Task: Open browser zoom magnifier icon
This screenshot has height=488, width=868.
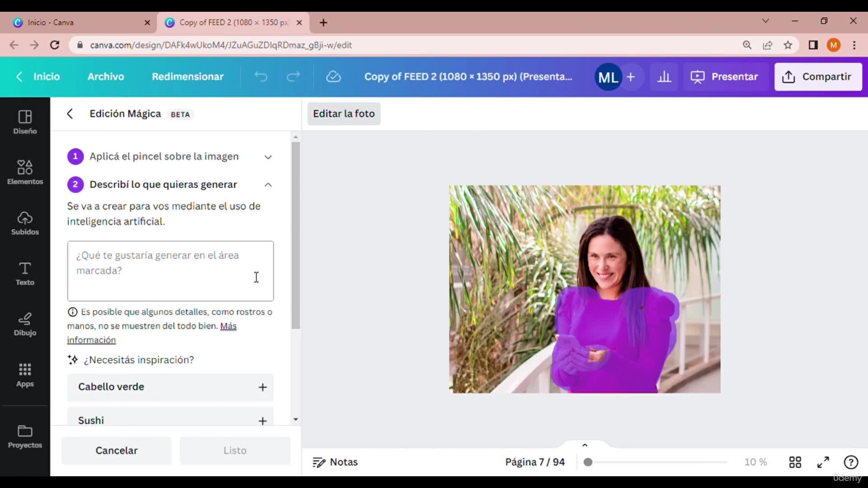Action: click(x=747, y=45)
